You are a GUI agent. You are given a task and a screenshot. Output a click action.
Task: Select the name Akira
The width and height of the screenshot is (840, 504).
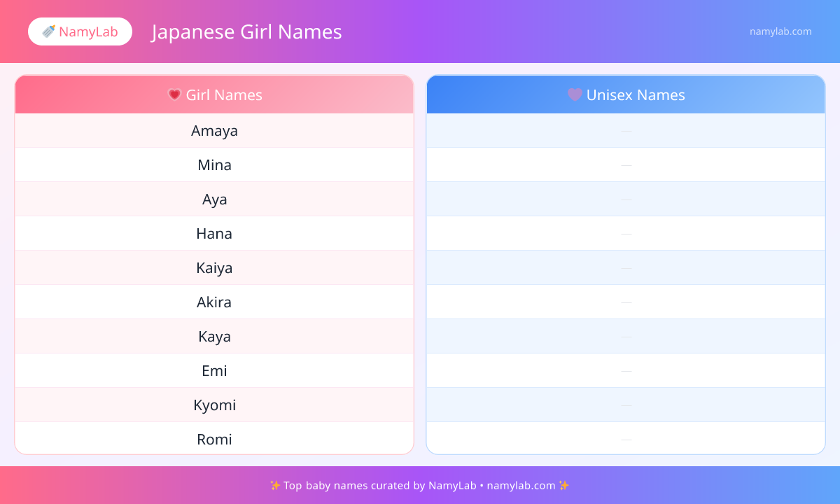pyautogui.click(x=214, y=302)
